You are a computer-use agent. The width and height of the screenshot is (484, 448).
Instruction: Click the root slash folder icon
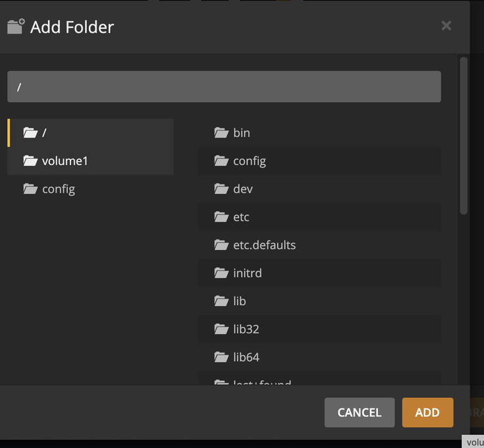(x=30, y=133)
